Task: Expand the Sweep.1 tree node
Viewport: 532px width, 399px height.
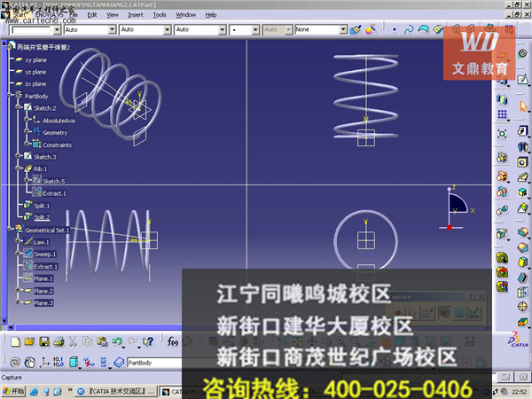Action: coord(18,254)
